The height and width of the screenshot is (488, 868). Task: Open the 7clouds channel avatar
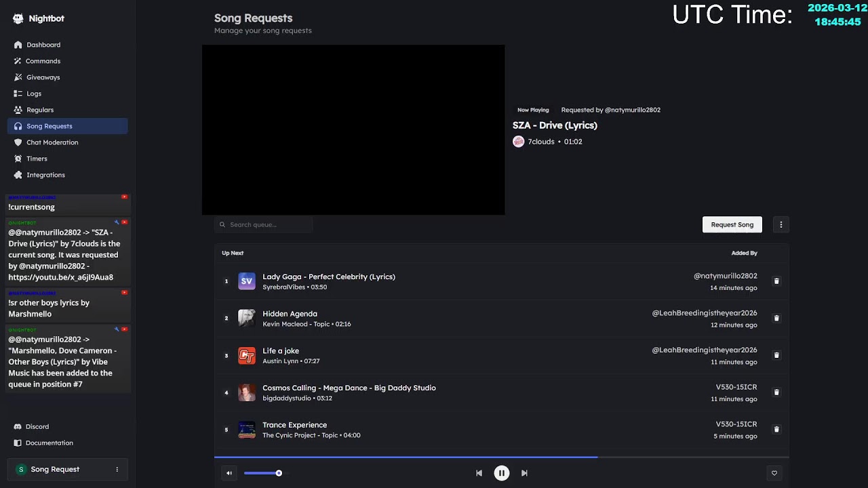[x=519, y=142]
